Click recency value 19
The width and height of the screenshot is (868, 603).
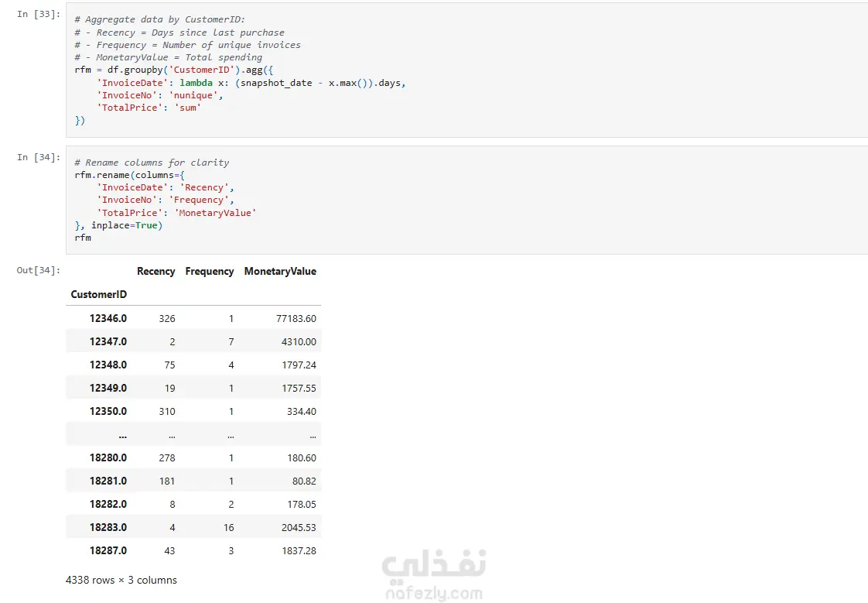coord(169,388)
